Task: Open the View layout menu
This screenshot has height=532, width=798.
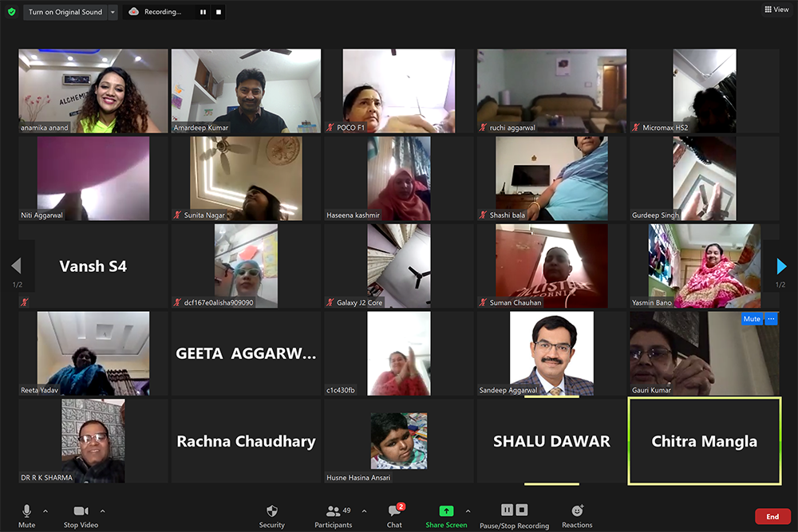Action: click(x=776, y=10)
